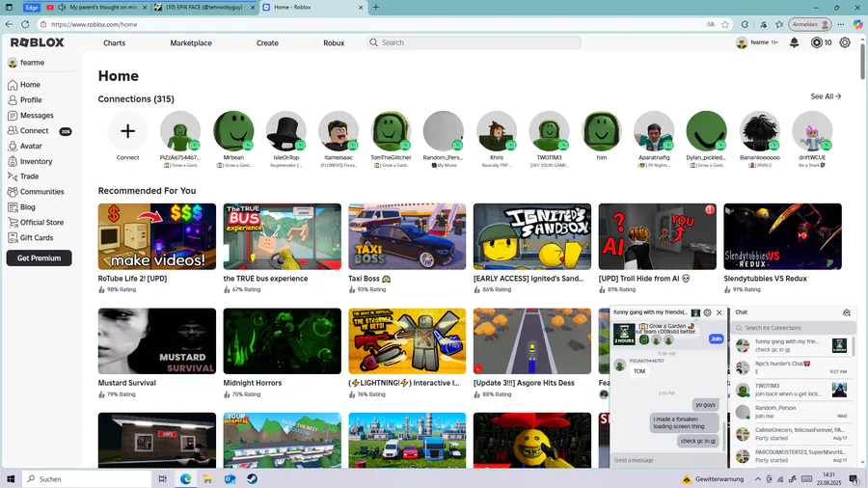Open Aparatnafig connection avatar
Image resolution: width=868 pixels, height=488 pixels.
tap(654, 131)
